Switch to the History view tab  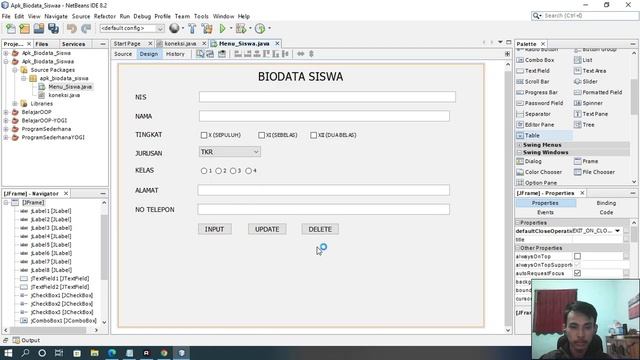pos(175,54)
